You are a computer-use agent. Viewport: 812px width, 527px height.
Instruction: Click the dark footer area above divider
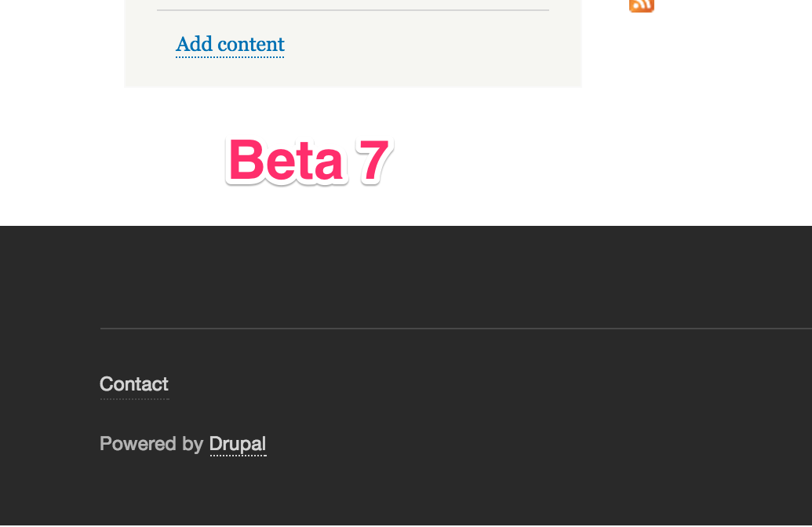coord(406,277)
